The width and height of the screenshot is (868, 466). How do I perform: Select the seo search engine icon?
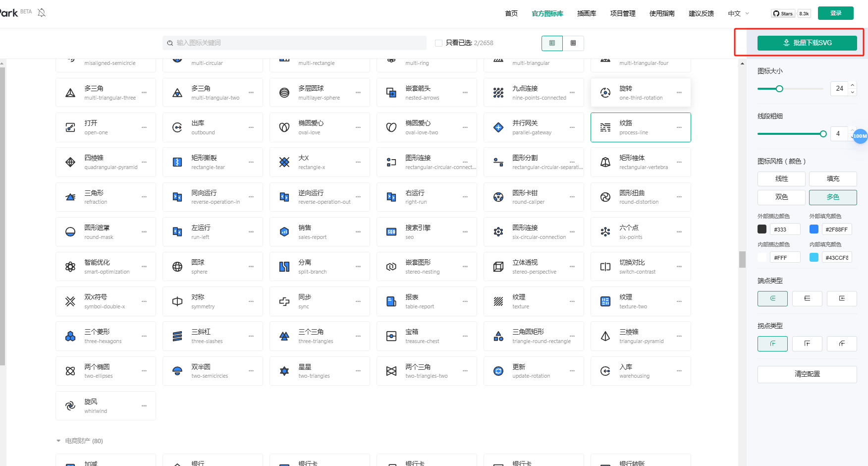tap(427, 232)
